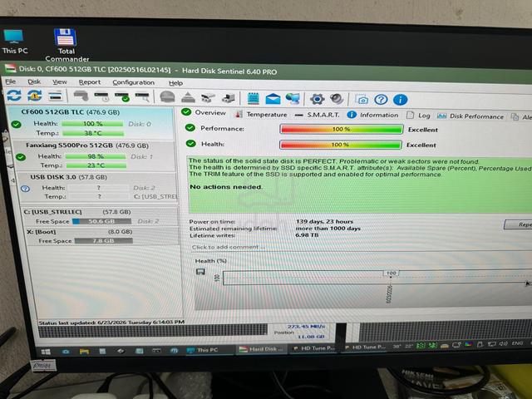
Task: Click the 38 °C temperature of CF600 disk
Action: [x=93, y=133]
